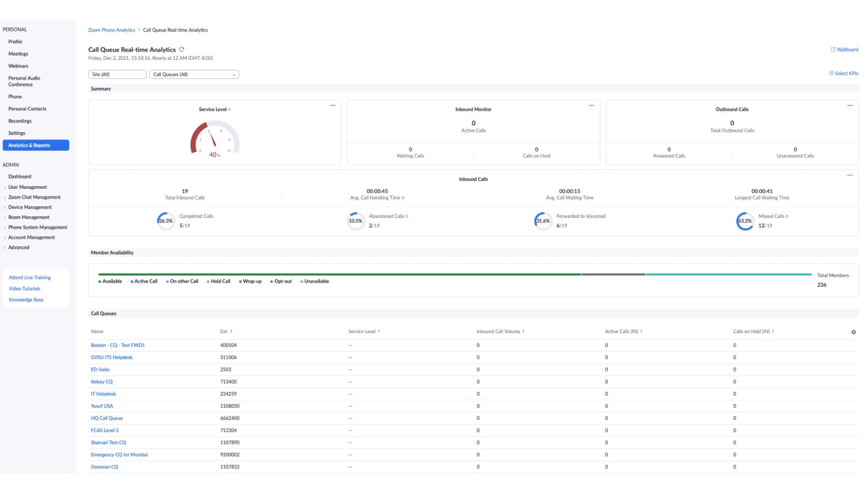Click the Knowledge Base link

(x=26, y=300)
